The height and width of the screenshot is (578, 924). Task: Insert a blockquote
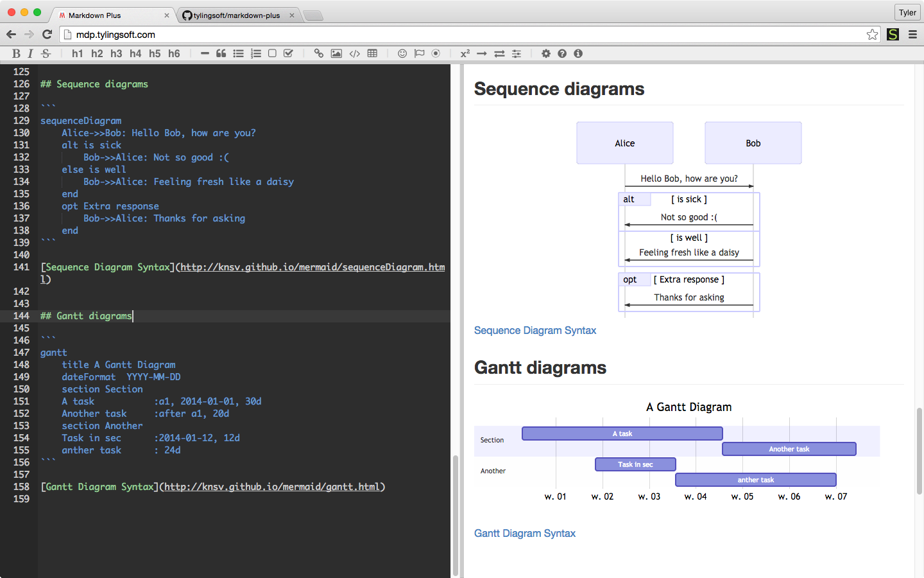(x=221, y=54)
